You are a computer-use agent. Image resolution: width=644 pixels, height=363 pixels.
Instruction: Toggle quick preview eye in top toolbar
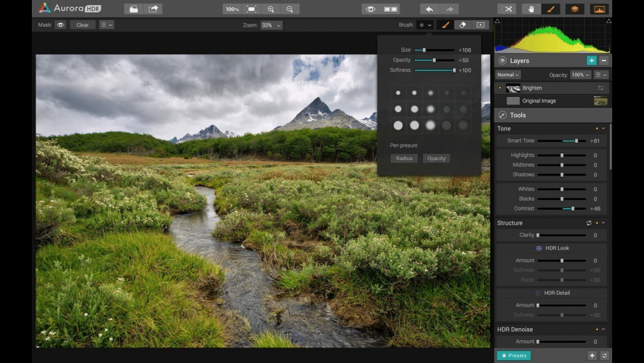[370, 9]
